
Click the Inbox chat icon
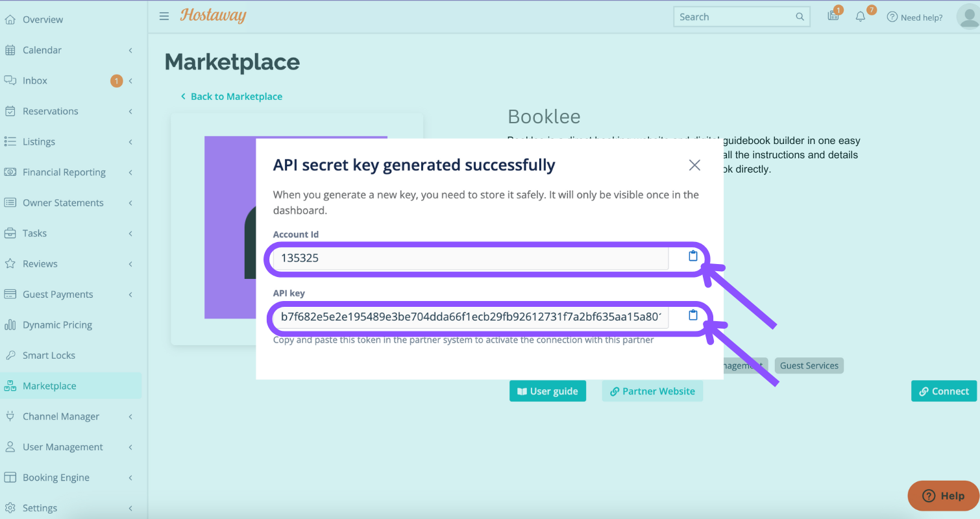(10, 80)
